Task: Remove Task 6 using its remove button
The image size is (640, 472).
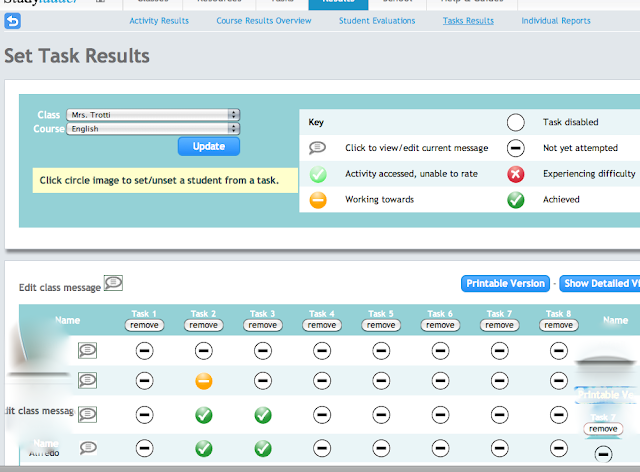Action: [x=440, y=325]
